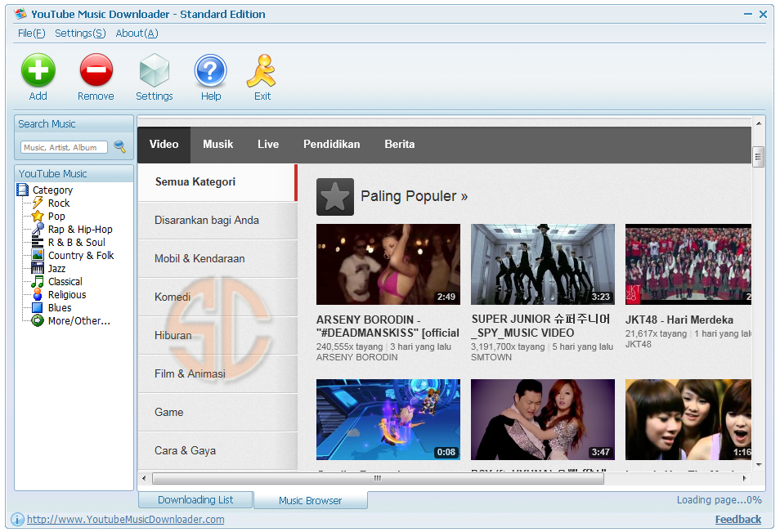Click the Music, Artist, Album search field

[64, 147]
